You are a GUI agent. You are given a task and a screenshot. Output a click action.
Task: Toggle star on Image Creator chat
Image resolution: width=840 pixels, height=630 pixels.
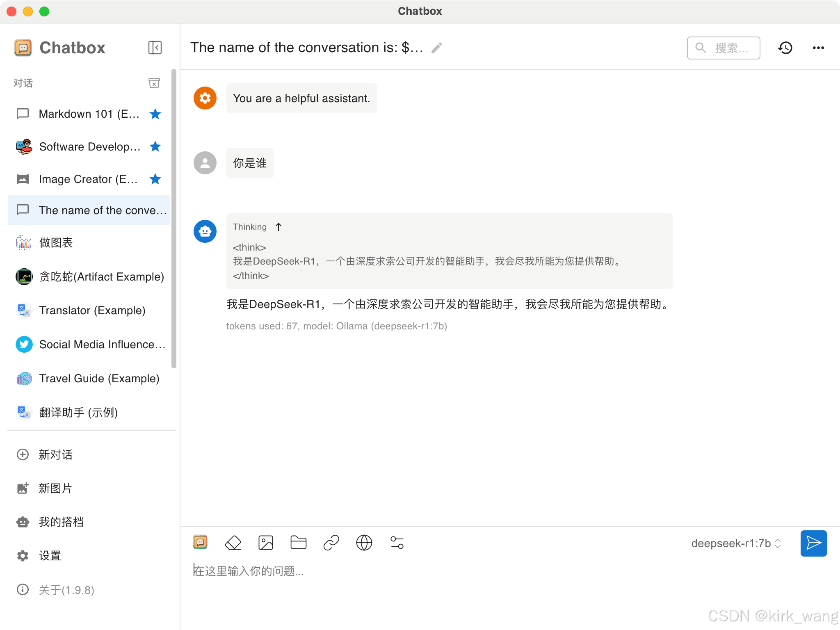click(155, 179)
